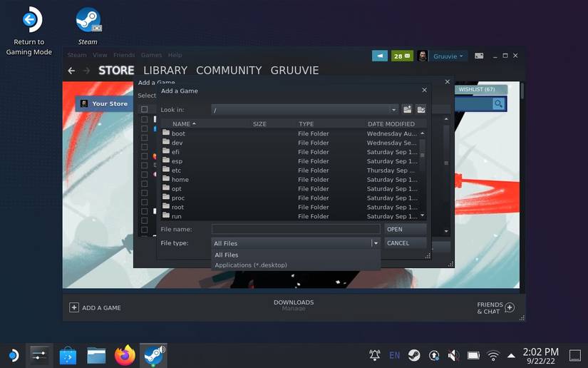Open the Discover store taskbar icon
This screenshot has height=368, width=588.
click(x=67, y=354)
